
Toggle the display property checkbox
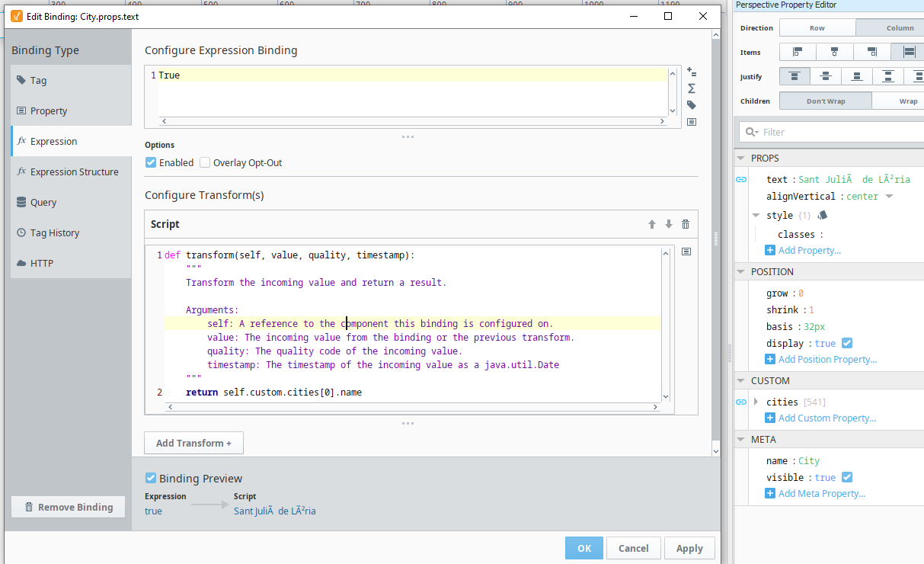pyautogui.click(x=847, y=343)
